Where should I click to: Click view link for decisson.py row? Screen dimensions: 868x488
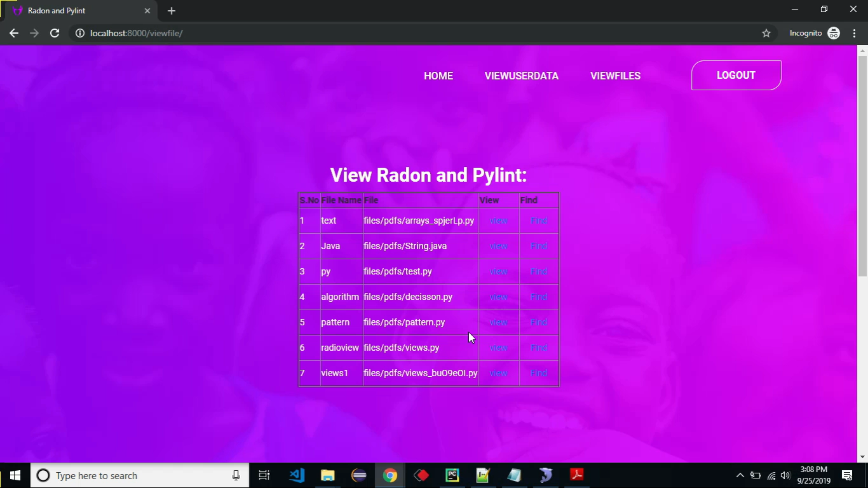[x=498, y=297]
